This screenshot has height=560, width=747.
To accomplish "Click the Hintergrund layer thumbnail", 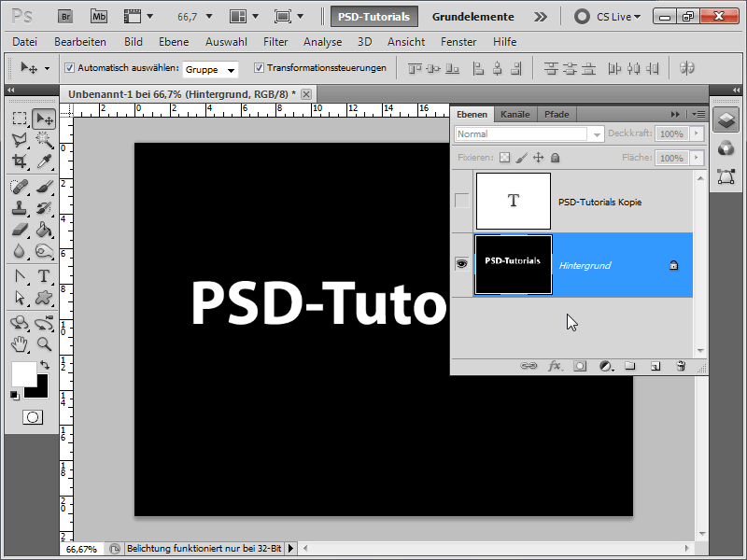I will 514,265.
